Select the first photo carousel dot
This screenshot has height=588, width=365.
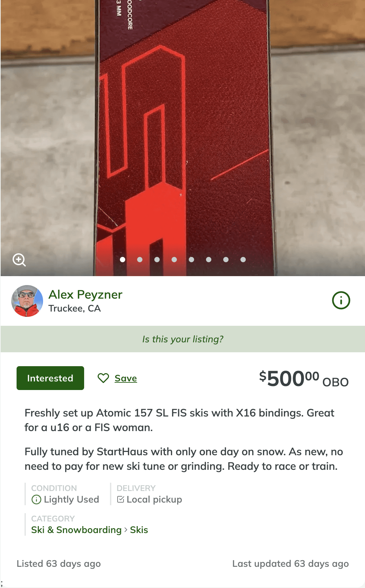click(123, 260)
